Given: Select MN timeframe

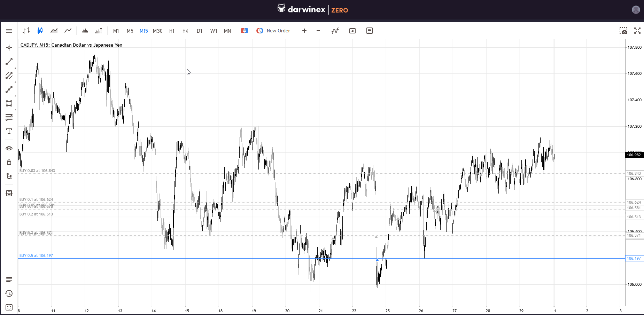Looking at the screenshot, I should [227, 31].
